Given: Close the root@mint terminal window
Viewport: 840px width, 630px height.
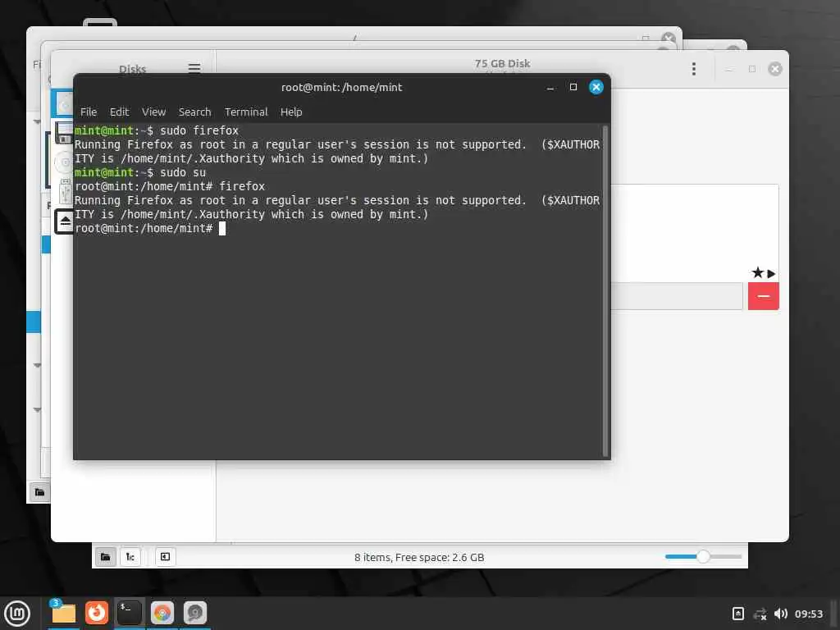Looking at the screenshot, I should [596, 87].
